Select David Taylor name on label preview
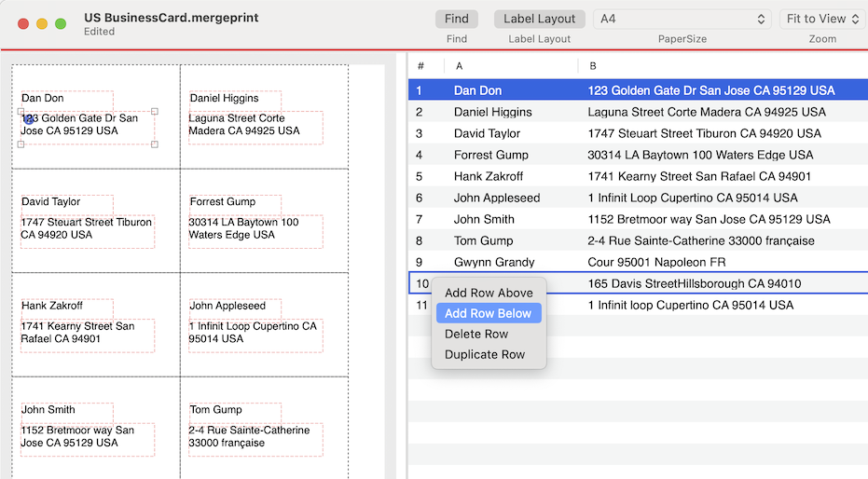Viewport: 868px width, 479px height. point(67,205)
